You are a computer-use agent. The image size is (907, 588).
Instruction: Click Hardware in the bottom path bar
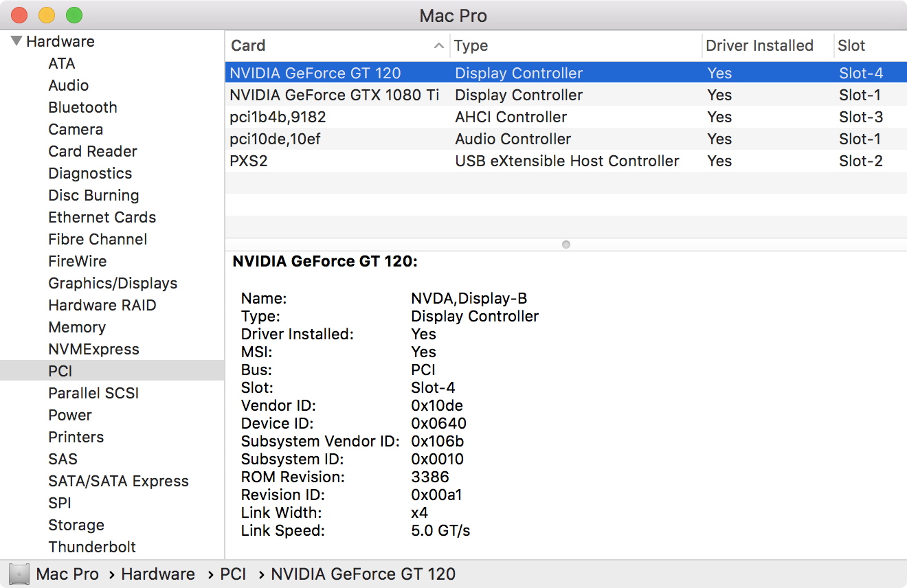click(158, 574)
